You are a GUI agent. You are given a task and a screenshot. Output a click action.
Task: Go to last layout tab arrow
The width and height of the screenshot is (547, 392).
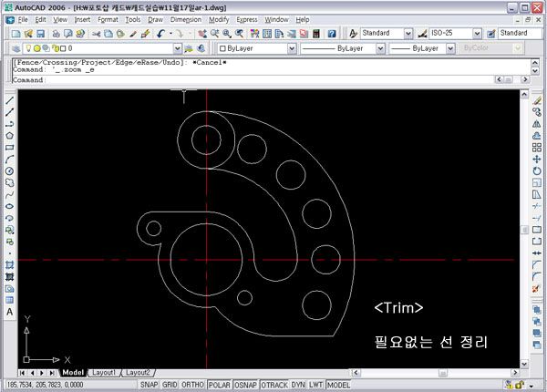52,373
